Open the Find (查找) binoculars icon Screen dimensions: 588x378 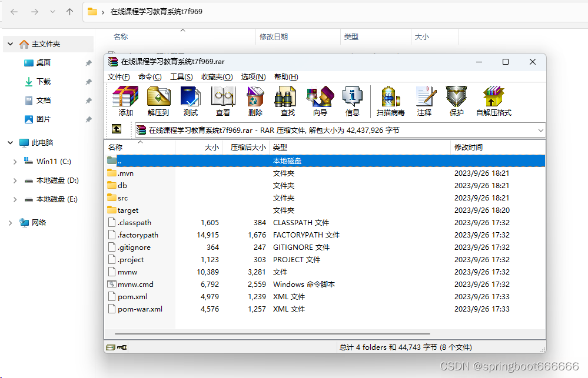tap(288, 101)
